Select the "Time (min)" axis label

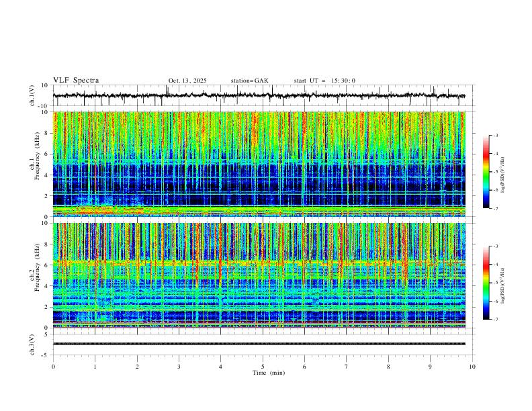(269, 373)
